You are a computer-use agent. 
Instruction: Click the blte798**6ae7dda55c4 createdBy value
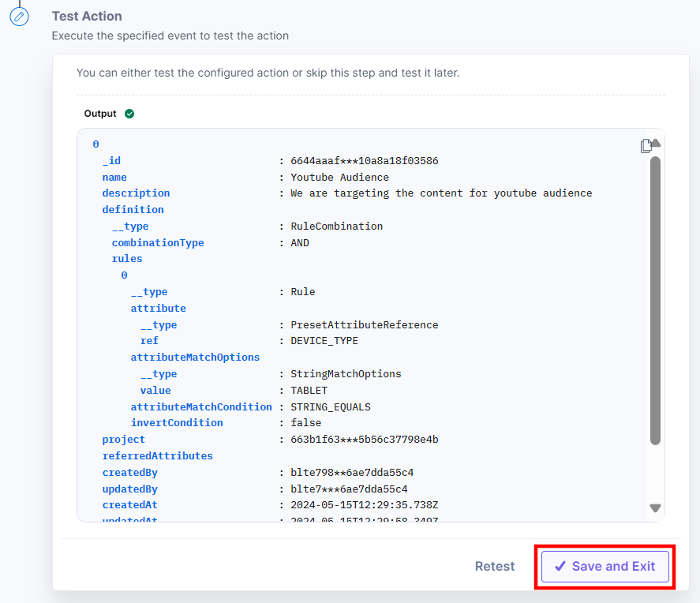pos(352,472)
